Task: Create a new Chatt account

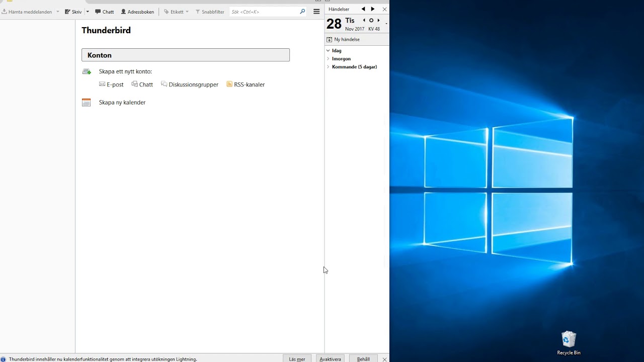Action: 142,84
